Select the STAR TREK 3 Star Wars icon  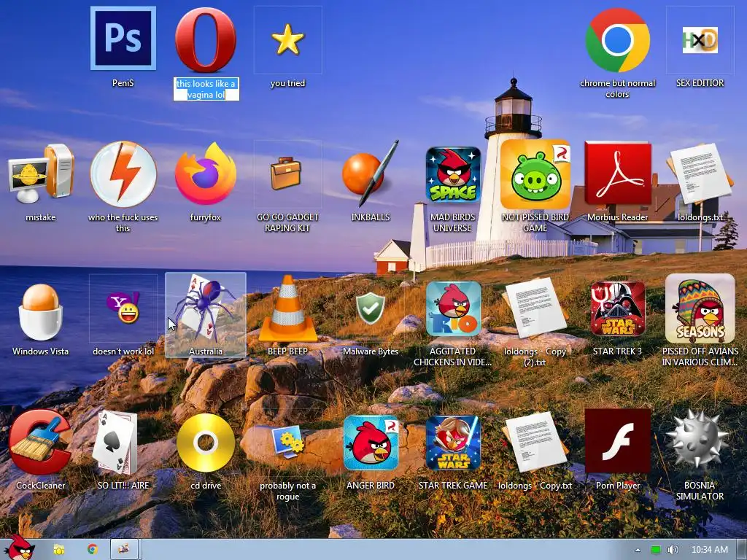[618, 308]
